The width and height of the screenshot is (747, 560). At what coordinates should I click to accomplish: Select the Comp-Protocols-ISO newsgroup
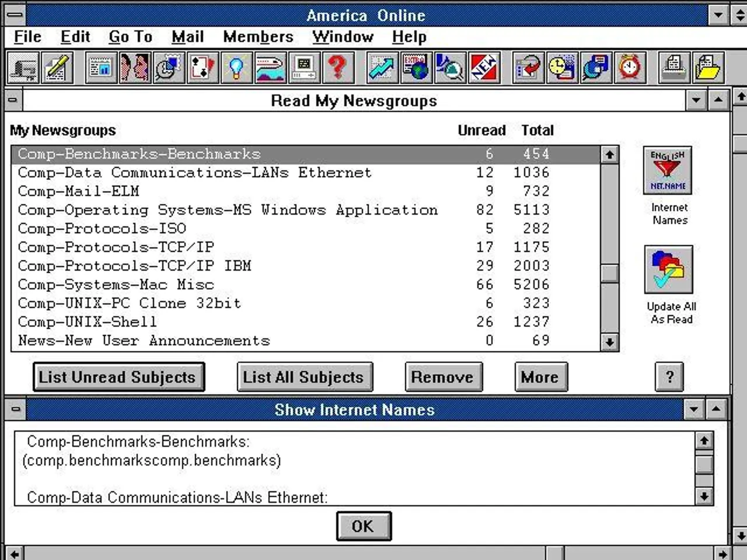point(305,229)
